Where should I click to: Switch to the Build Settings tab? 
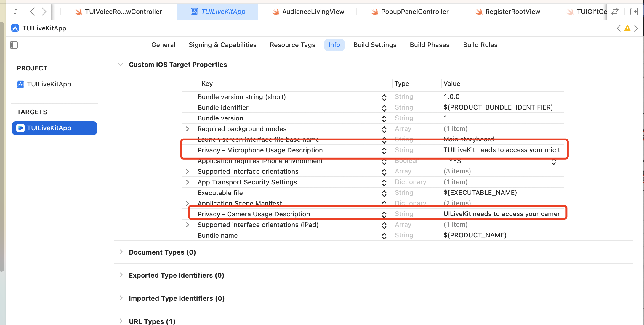coord(375,45)
